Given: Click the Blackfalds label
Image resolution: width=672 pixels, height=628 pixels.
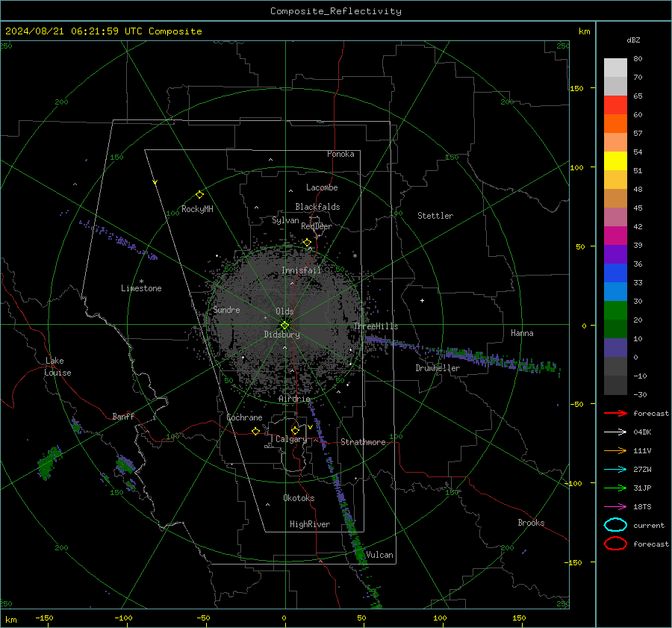Looking at the screenshot, I should tap(317, 207).
